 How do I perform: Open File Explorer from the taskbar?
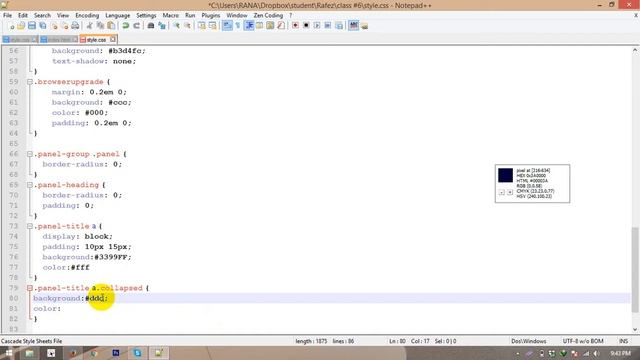tap(29, 353)
